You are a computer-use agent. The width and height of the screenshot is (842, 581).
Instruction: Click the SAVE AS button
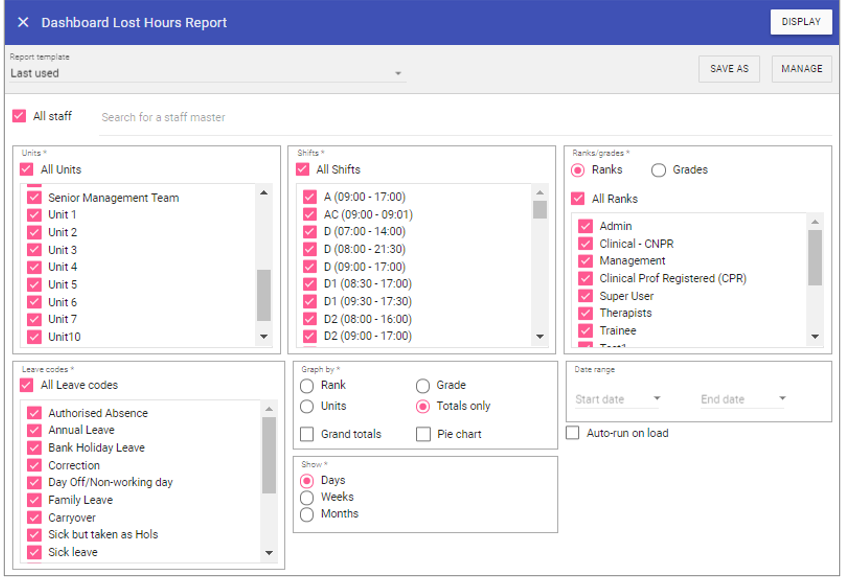pos(729,69)
